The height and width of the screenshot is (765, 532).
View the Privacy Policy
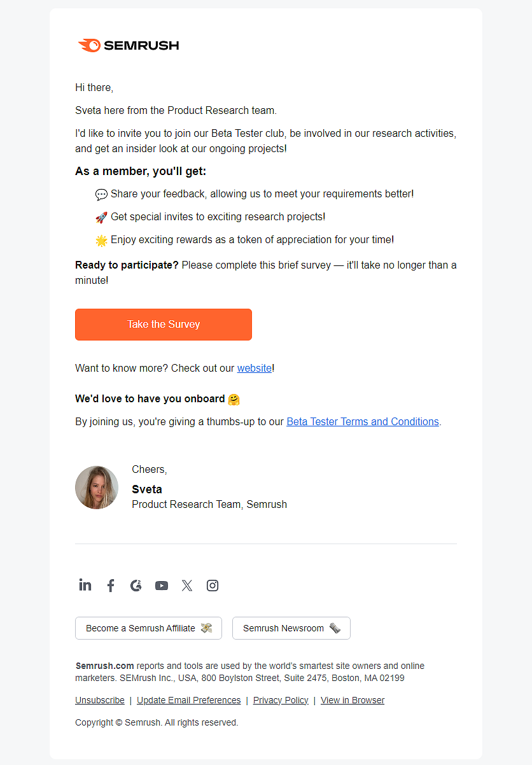(281, 700)
